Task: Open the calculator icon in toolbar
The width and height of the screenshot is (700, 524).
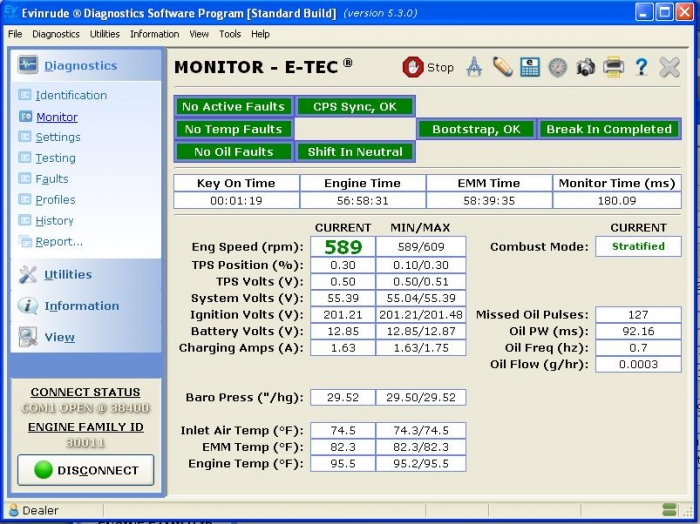Action: [x=530, y=67]
